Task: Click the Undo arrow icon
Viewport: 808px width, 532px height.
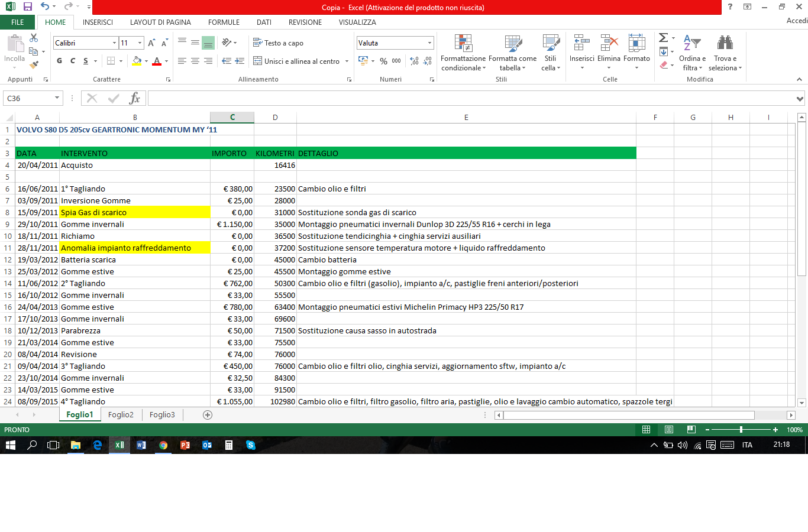Action: pyautogui.click(x=46, y=7)
